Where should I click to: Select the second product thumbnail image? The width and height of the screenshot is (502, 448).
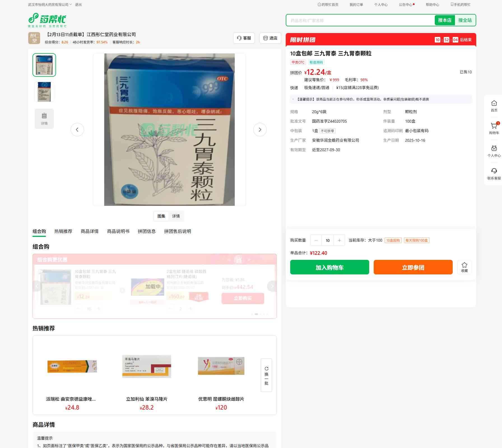(44, 92)
